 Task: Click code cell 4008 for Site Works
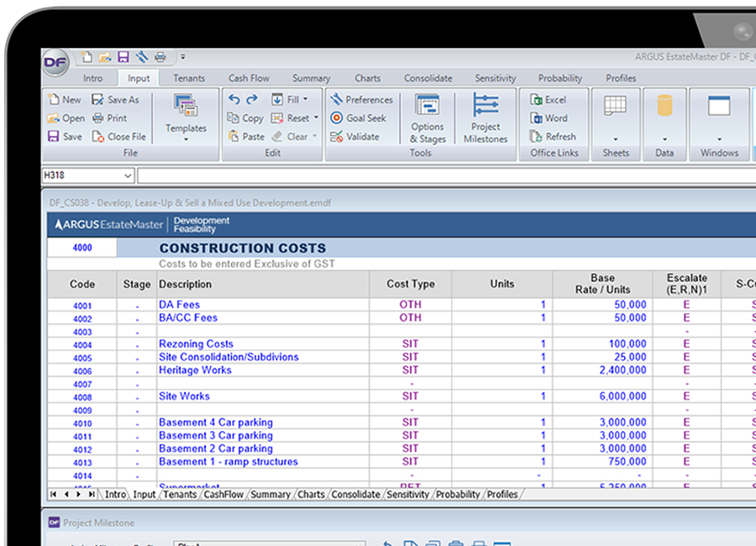click(x=81, y=396)
